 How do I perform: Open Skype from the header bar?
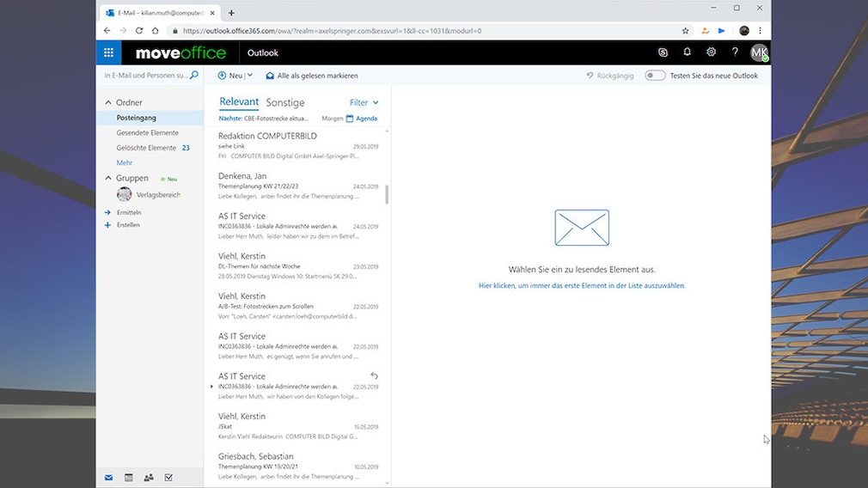click(x=663, y=52)
